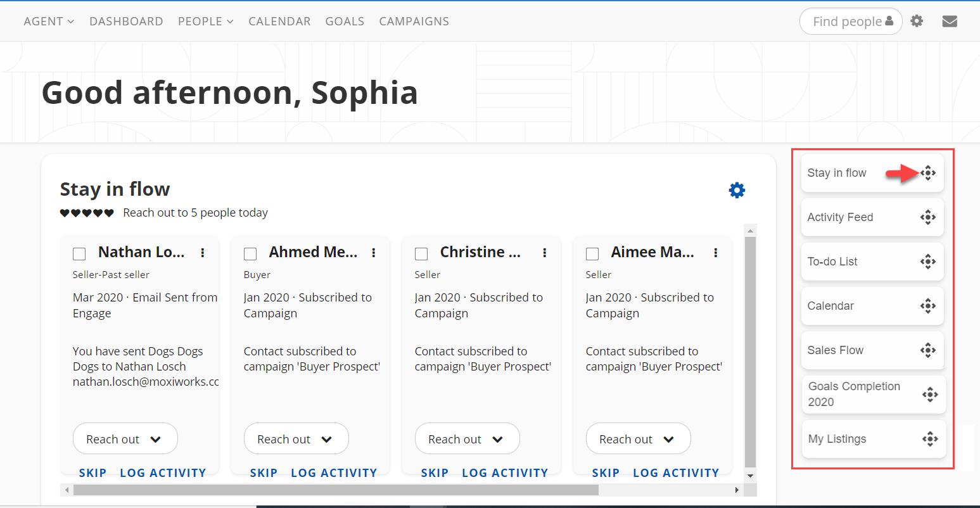This screenshot has height=508, width=980.
Task: Open Reach out dropdown for Nathan Lo...
Action: 125,439
